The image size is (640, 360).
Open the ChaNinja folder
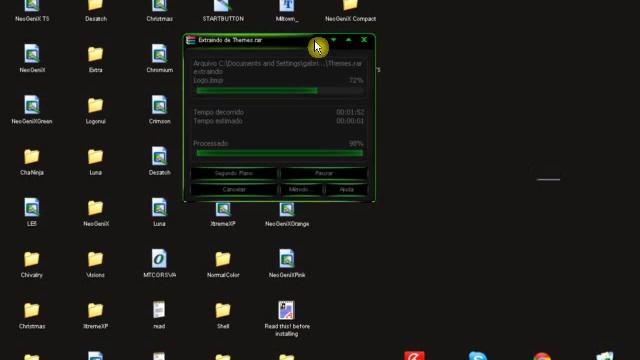[x=32, y=156]
